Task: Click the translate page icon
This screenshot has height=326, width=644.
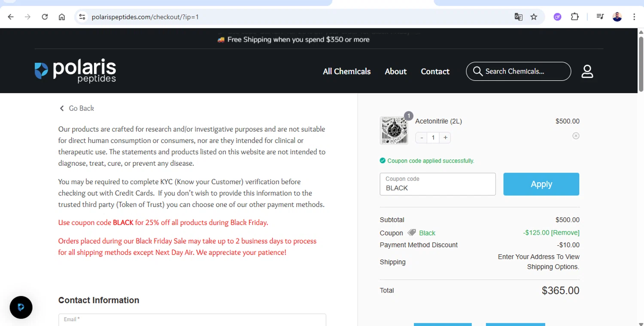Action: click(519, 17)
